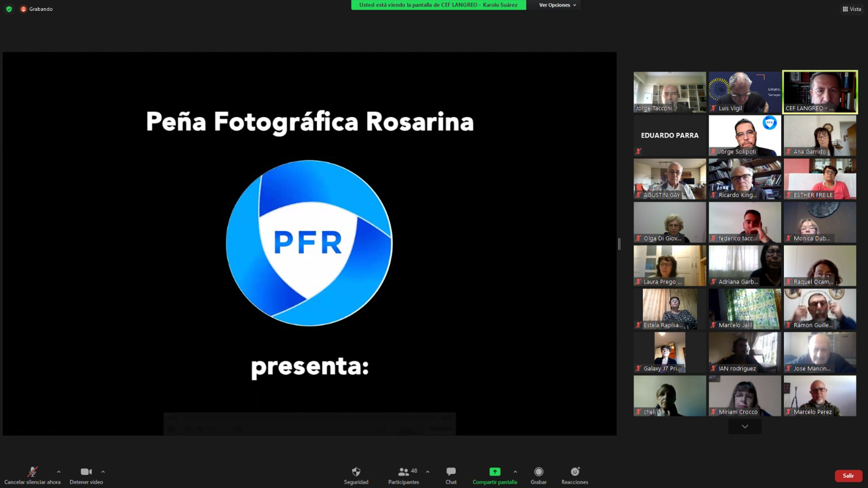
Task: Select Olga Di Giov video thumbnail
Action: (x=670, y=222)
